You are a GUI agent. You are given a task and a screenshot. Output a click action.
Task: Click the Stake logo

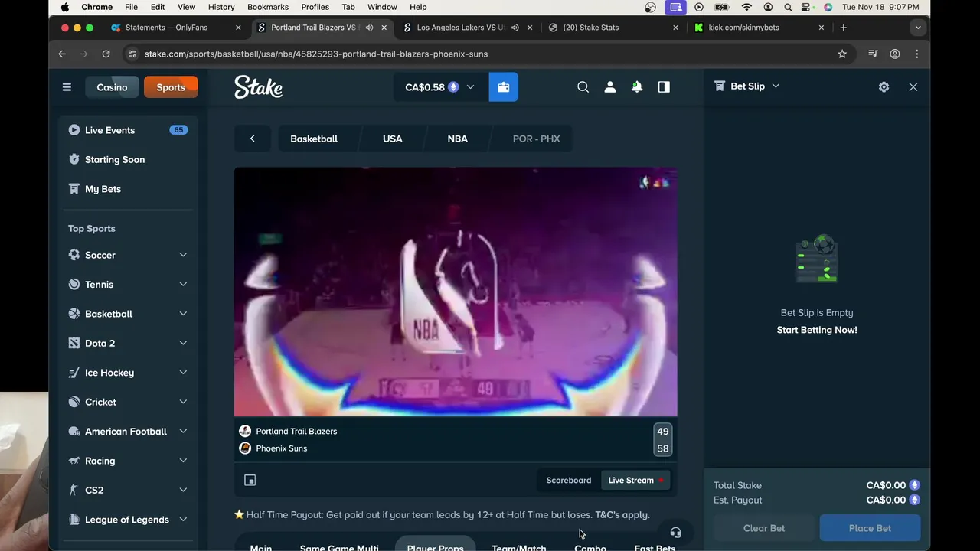click(258, 87)
